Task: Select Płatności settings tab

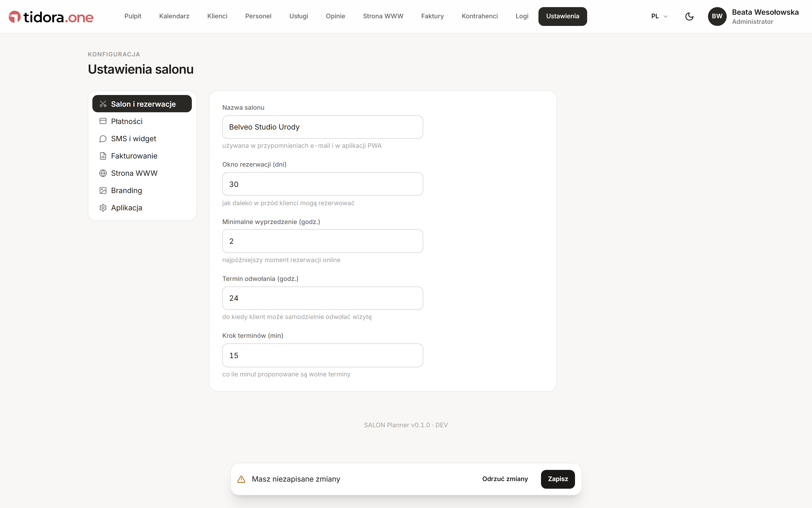Action: click(142, 121)
